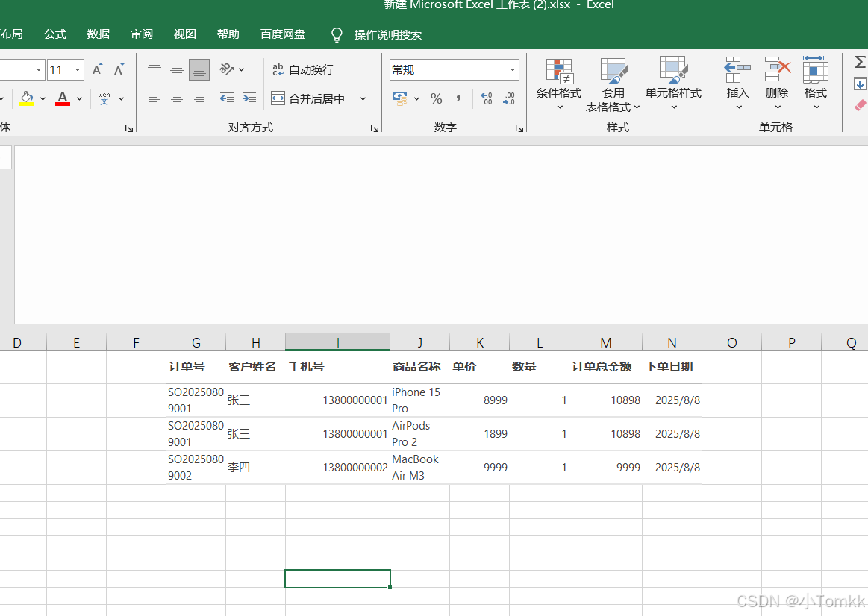This screenshot has height=616, width=868.
Task: Click the pink eraser clear icon
Action: (861, 105)
